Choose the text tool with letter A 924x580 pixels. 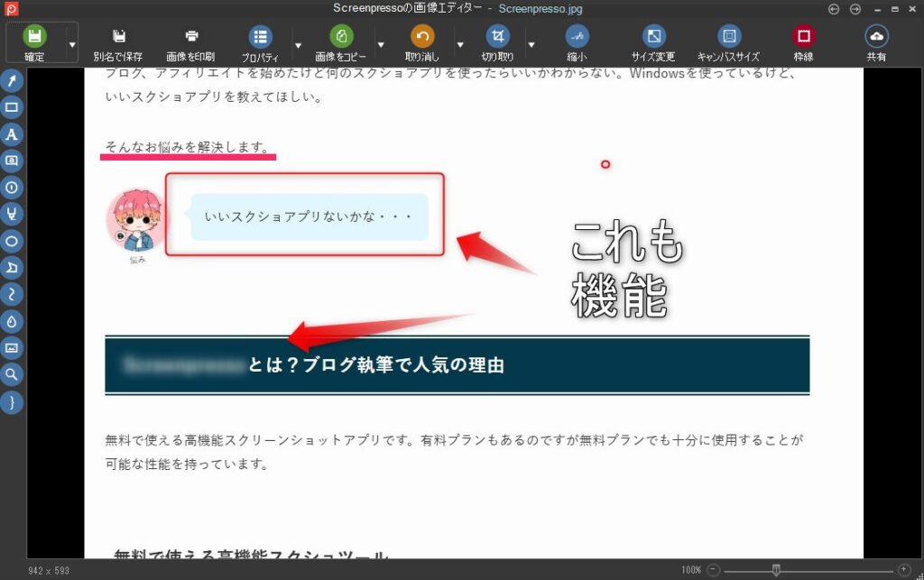pos(12,135)
